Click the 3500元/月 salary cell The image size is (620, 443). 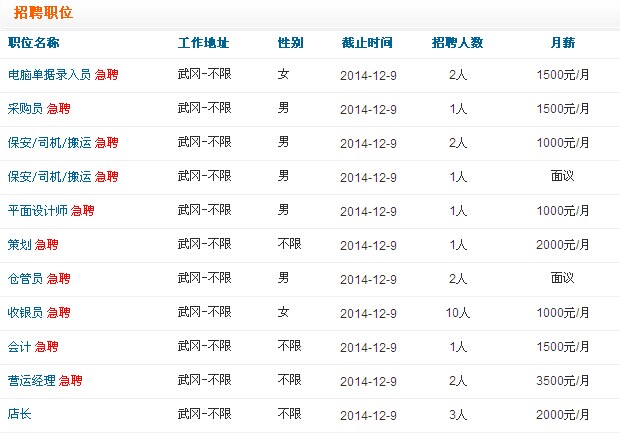(562, 381)
